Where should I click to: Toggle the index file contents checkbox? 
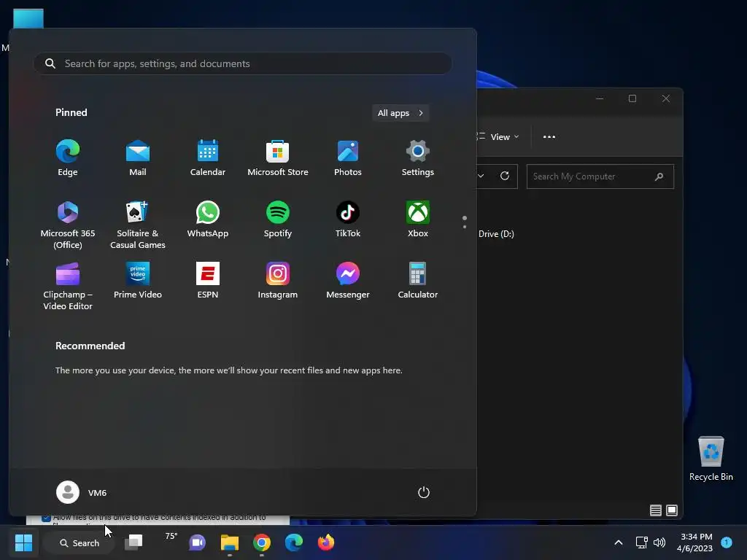point(46,518)
